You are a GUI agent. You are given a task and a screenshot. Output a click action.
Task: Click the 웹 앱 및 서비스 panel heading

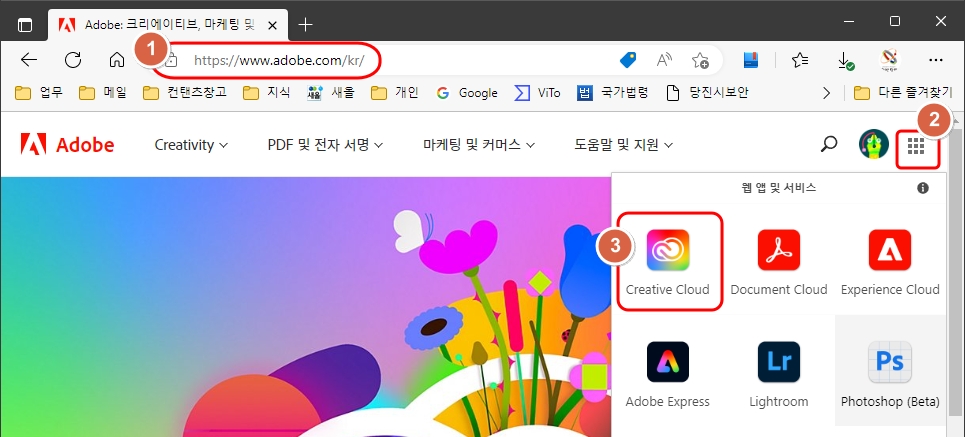(x=779, y=188)
